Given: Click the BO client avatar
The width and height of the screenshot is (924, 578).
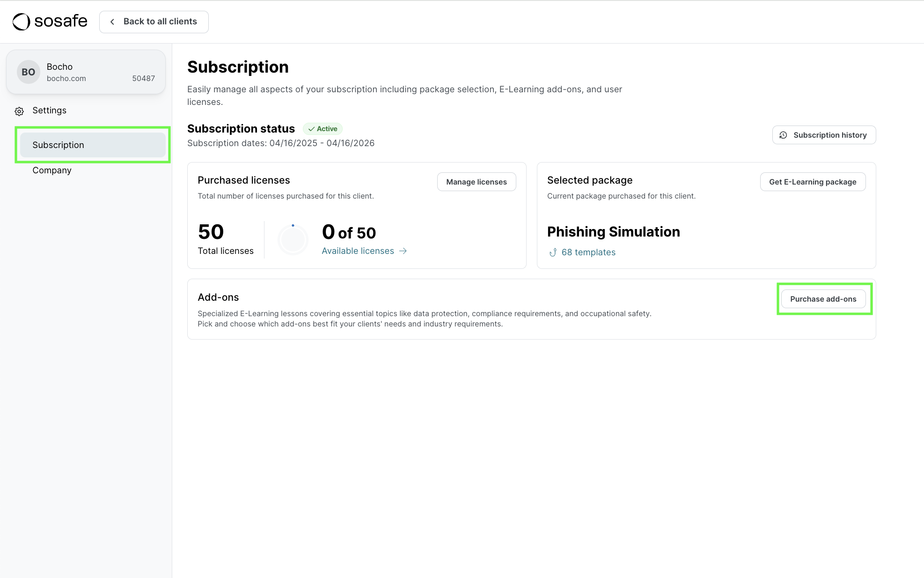Looking at the screenshot, I should point(28,72).
